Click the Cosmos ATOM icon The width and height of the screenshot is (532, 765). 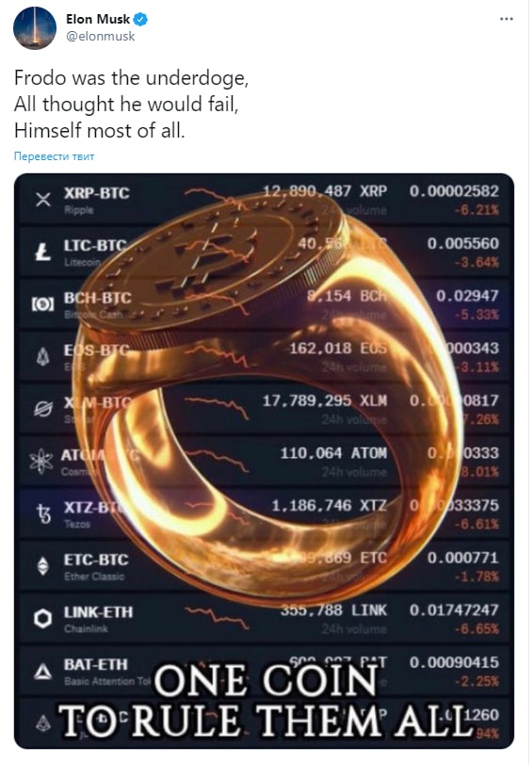(x=41, y=461)
